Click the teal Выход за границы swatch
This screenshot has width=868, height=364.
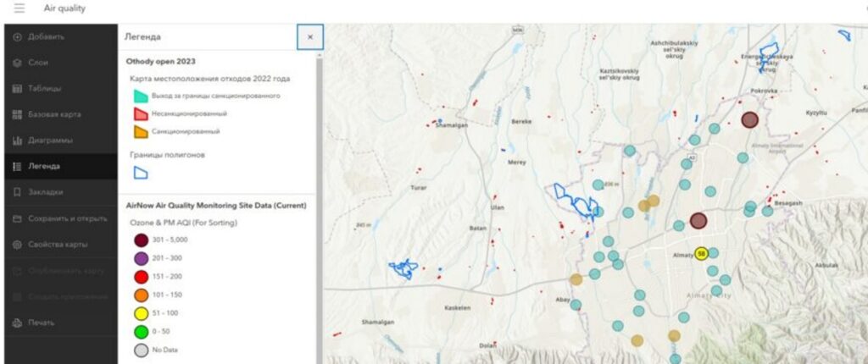(x=141, y=96)
